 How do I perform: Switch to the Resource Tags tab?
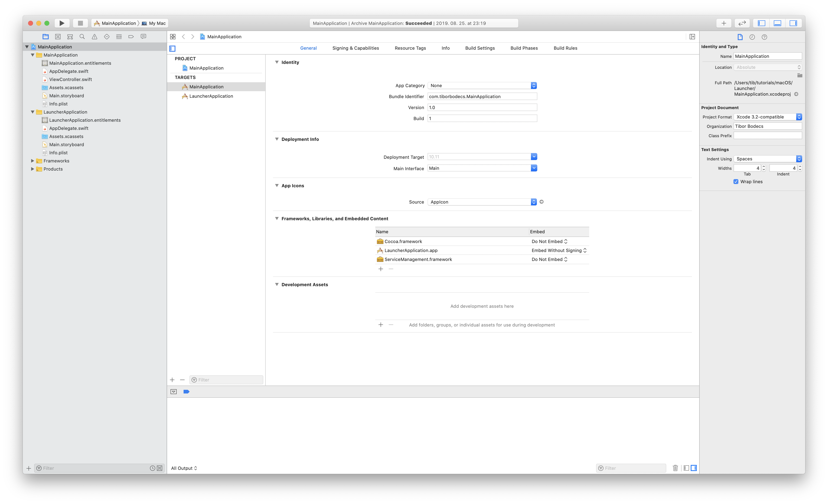pyautogui.click(x=410, y=48)
